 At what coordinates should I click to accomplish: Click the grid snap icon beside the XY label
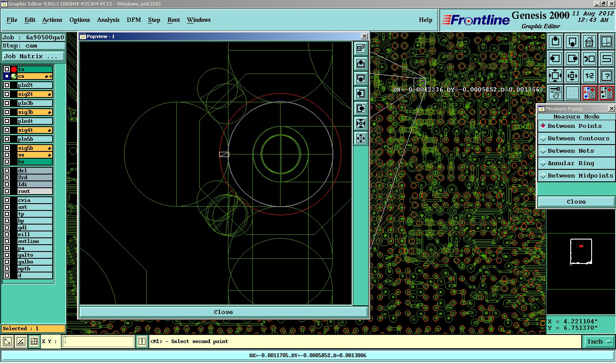click(x=34, y=341)
